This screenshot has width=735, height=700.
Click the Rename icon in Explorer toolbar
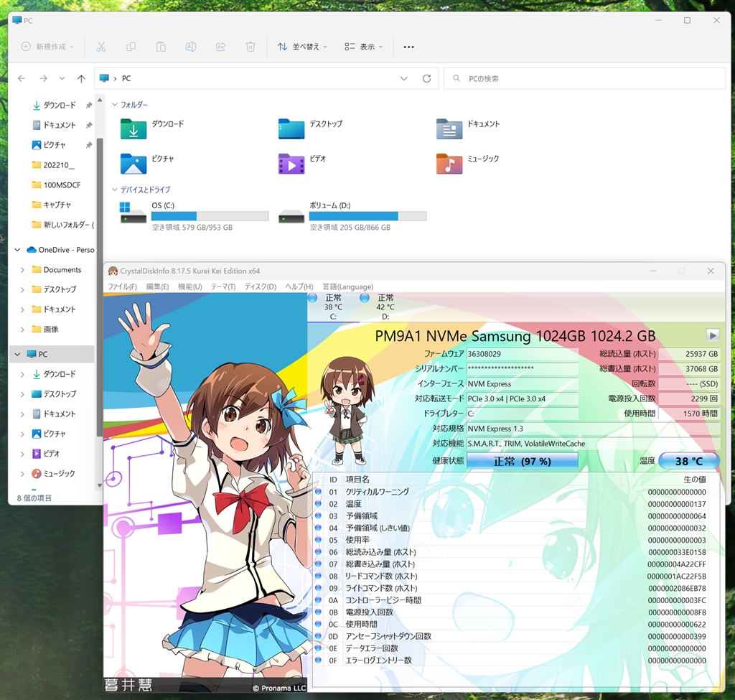pos(191,47)
